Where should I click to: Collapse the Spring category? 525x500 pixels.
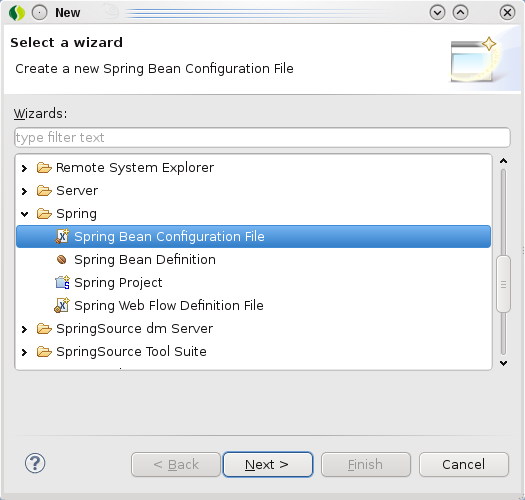[x=24, y=214]
